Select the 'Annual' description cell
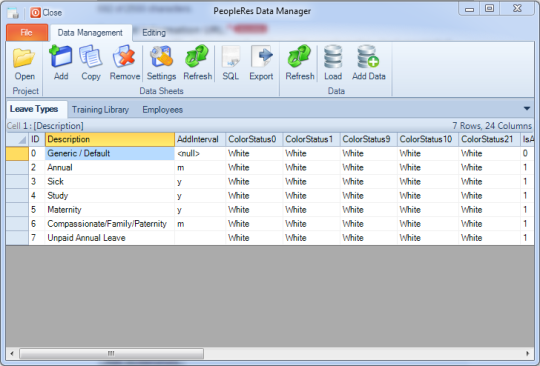The image size is (540, 366). (110, 168)
